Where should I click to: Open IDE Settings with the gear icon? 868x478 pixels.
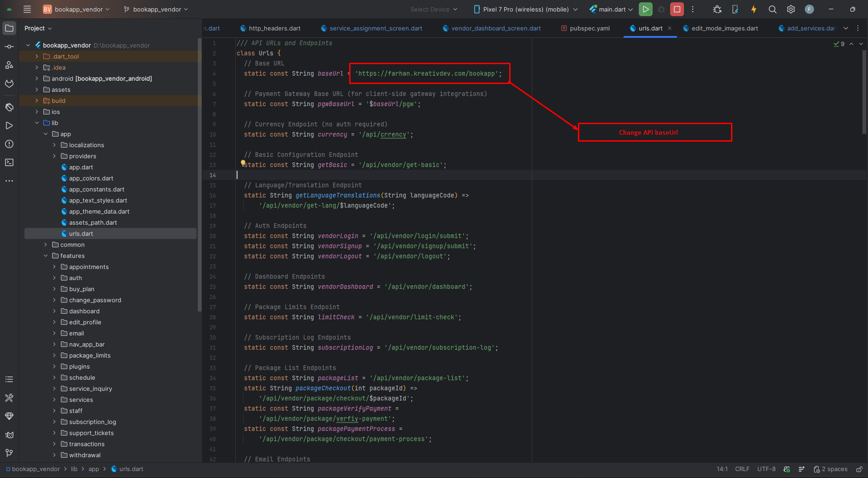pyautogui.click(x=791, y=9)
